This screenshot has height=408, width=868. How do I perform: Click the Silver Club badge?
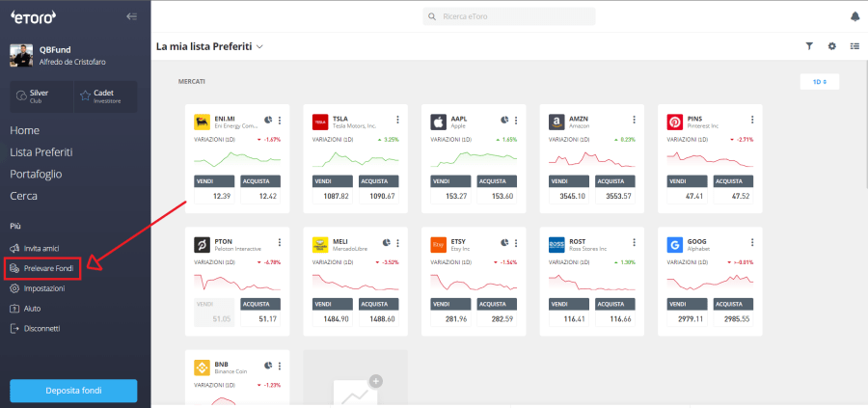41,96
